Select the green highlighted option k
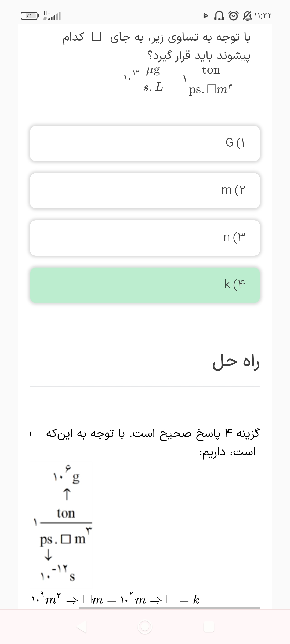Viewport: 290px width, 644px height. coord(145,285)
